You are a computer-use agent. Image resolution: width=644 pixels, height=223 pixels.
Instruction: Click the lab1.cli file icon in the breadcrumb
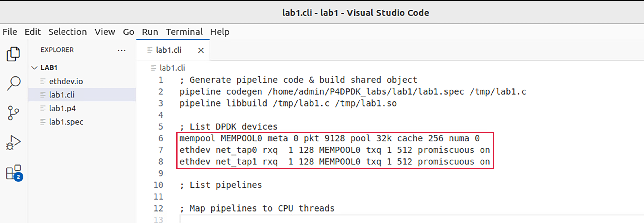[x=154, y=68]
